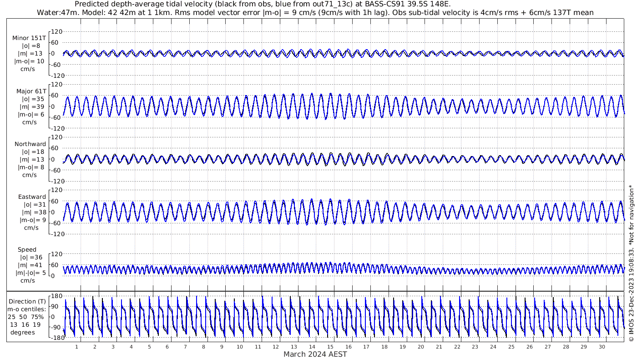This screenshot has height=364, width=637.
Task: Click '|m-o|= 9' under Eastward
Action: click(x=33, y=220)
